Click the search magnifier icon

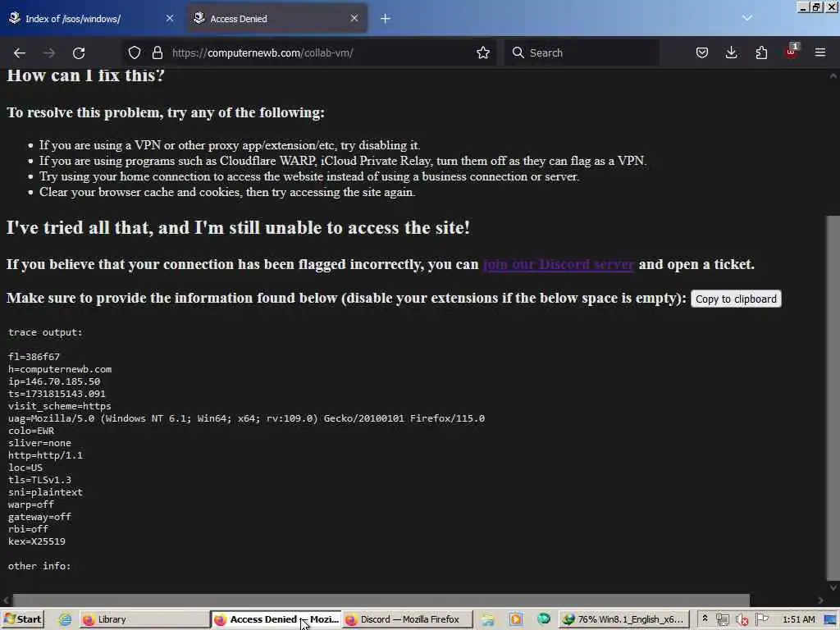click(x=518, y=52)
